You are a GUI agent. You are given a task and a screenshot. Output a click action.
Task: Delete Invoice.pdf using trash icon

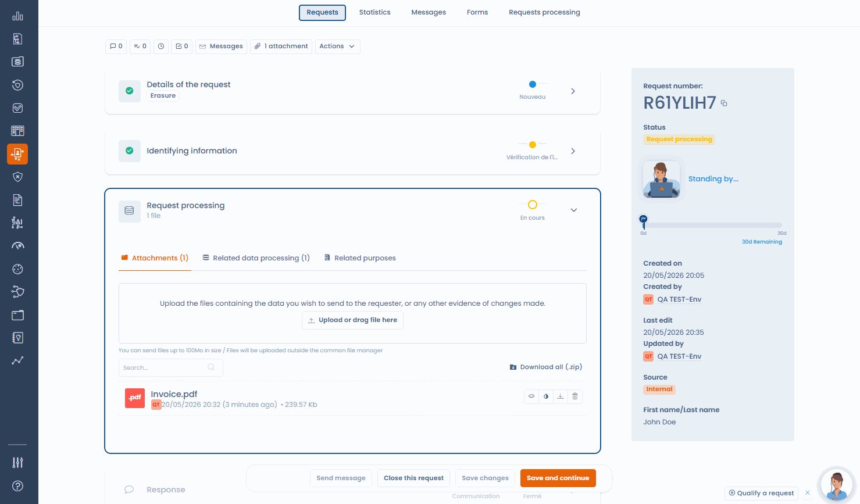pyautogui.click(x=575, y=396)
